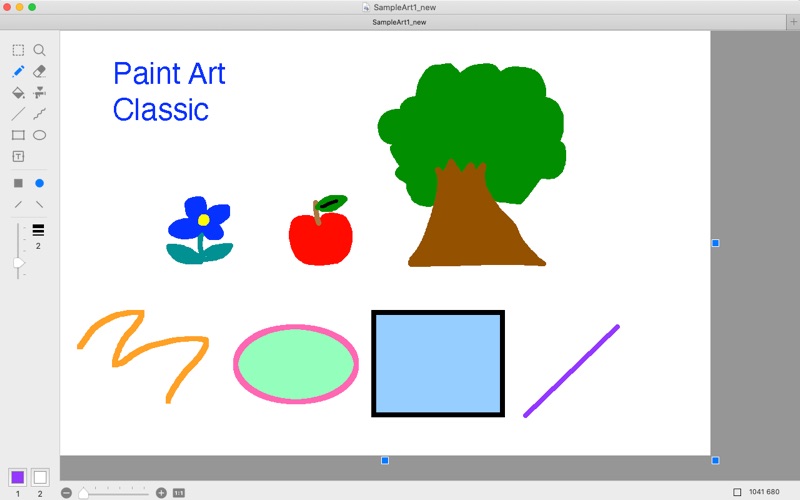Click the 1041 680 canvas dimensions text

(x=764, y=492)
